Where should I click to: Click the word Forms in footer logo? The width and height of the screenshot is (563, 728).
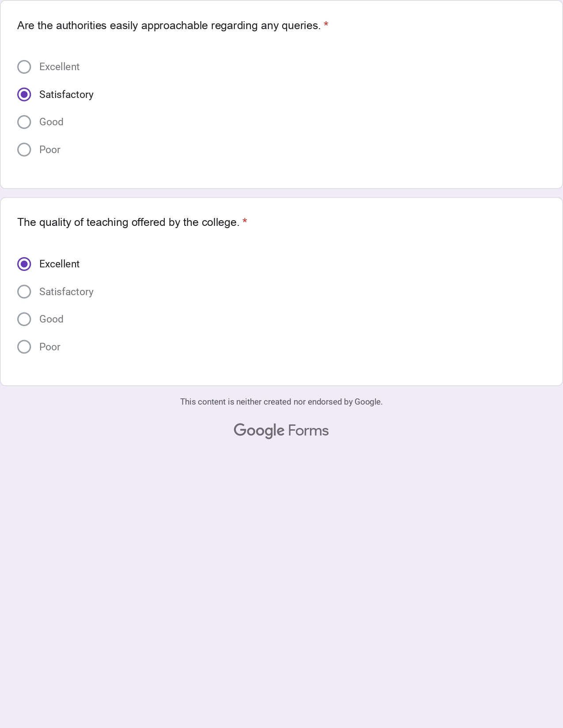point(308,431)
